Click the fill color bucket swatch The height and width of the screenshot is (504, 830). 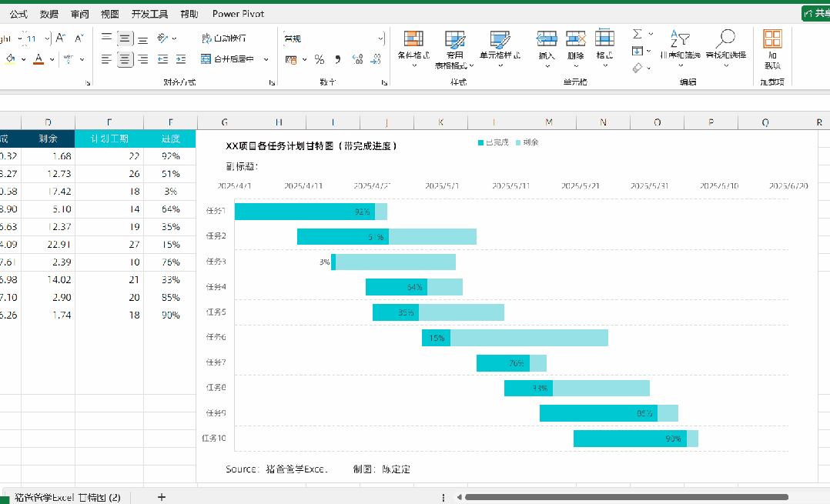[10, 59]
